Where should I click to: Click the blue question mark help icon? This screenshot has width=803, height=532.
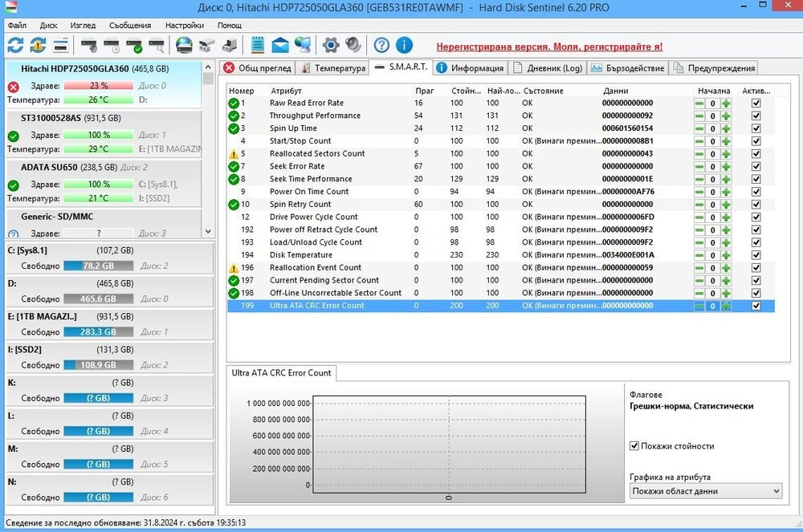pos(382,45)
